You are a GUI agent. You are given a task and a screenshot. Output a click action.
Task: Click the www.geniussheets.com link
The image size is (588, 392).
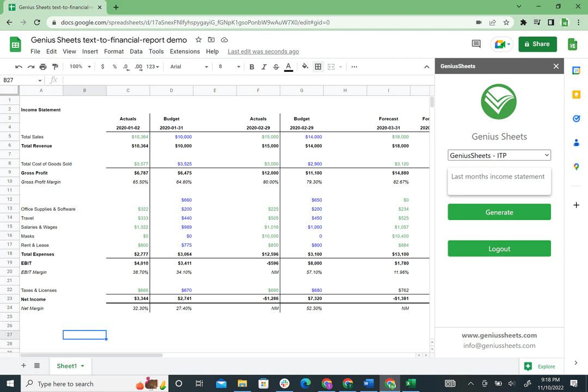(x=499, y=335)
